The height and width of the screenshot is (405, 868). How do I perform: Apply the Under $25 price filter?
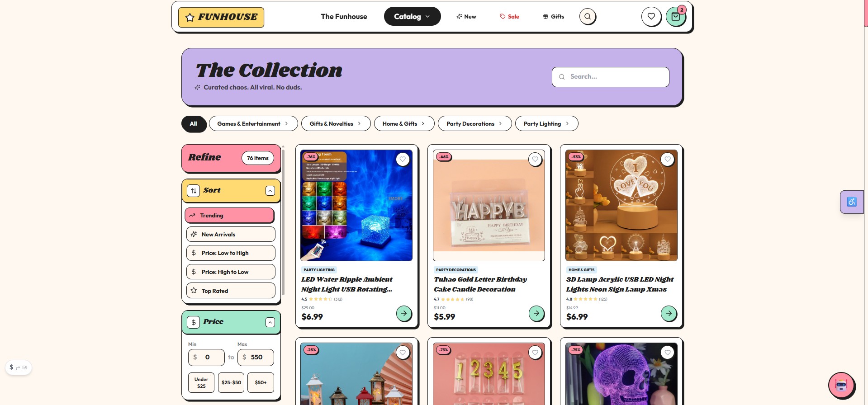point(201,382)
